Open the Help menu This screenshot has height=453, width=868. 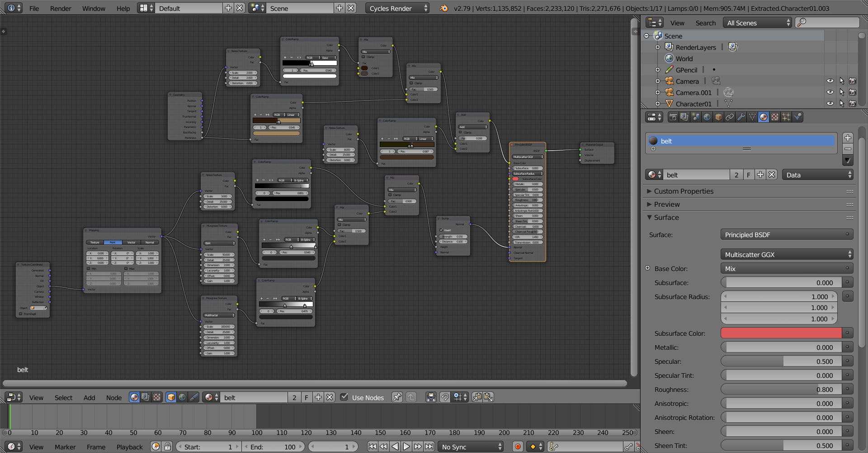pos(123,8)
